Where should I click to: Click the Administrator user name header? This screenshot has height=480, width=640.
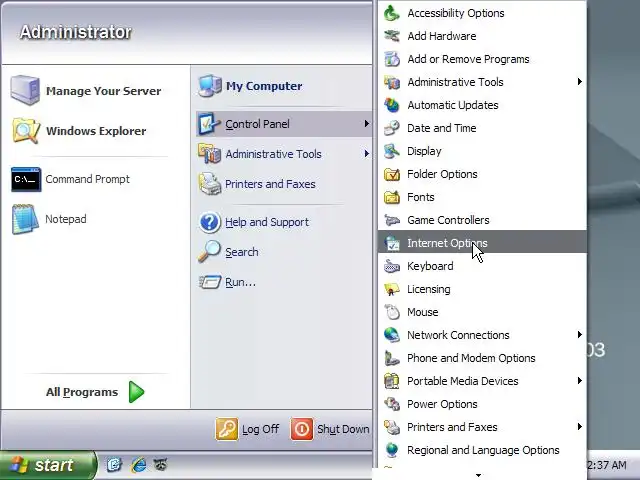pyautogui.click(x=76, y=32)
